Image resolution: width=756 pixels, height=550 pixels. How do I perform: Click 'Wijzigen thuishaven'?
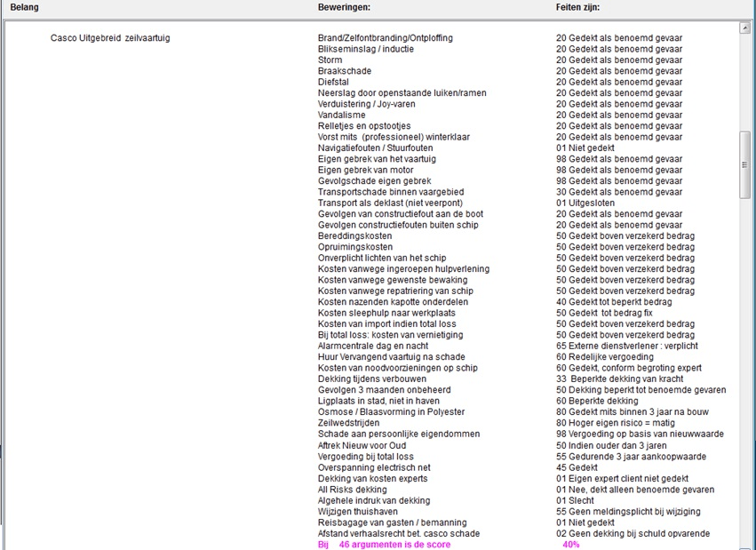tap(358, 512)
